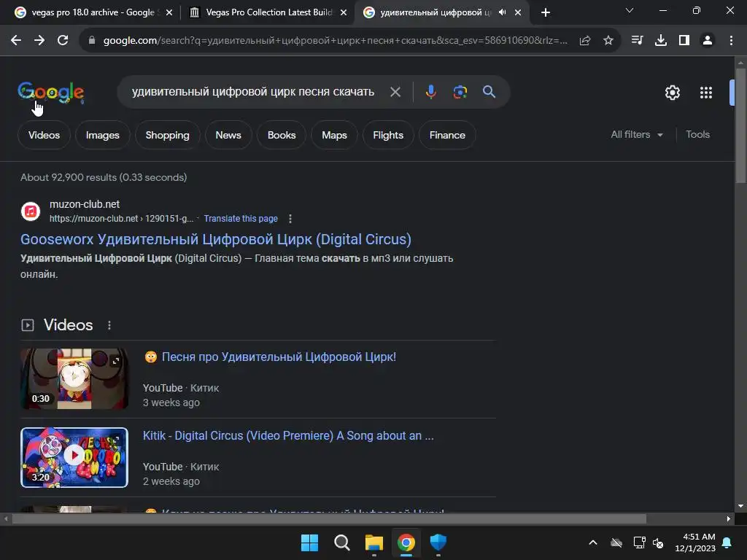Go back to the previous page
This screenshot has width=747, height=560.
[16, 41]
